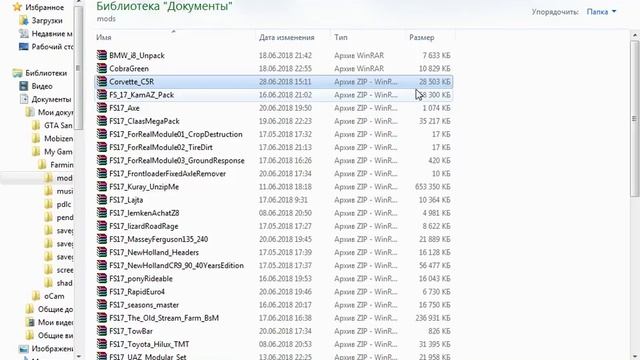Open Мои видео folder in tree
The height and width of the screenshot is (360, 640).
click(55, 322)
